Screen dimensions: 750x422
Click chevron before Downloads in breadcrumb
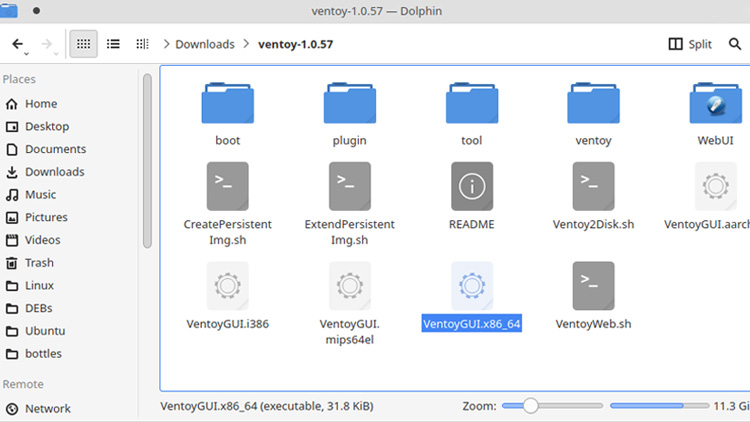[x=165, y=44]
